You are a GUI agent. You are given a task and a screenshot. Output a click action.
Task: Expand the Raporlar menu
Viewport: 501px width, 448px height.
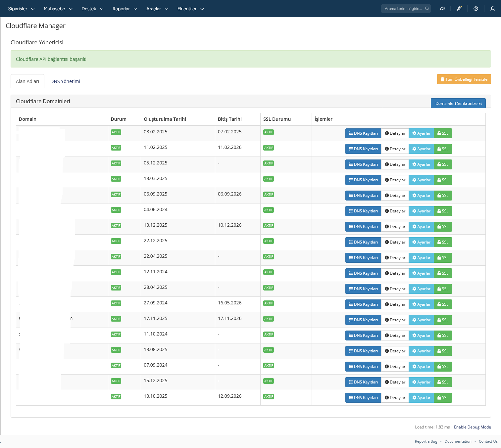tap(125, 9)
